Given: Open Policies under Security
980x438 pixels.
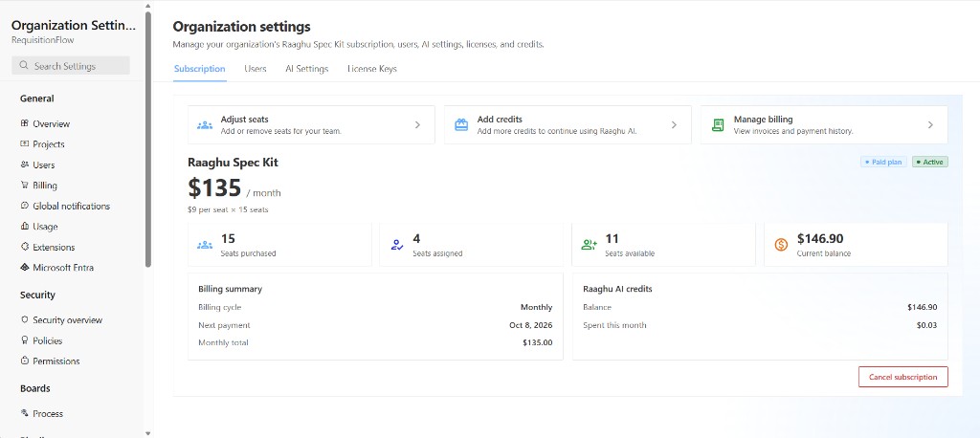Looking at the screenshot, I should tap(48, 340).
